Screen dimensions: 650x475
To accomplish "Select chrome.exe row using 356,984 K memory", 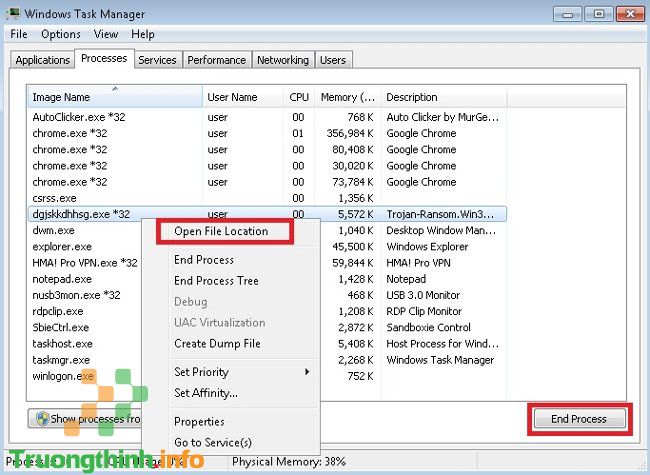I will click(267, 133).
